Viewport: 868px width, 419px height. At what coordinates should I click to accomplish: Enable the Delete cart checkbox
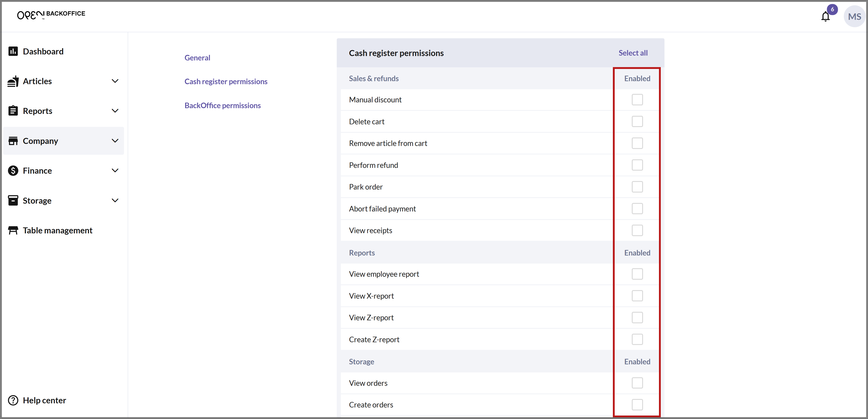click(637, 121)
